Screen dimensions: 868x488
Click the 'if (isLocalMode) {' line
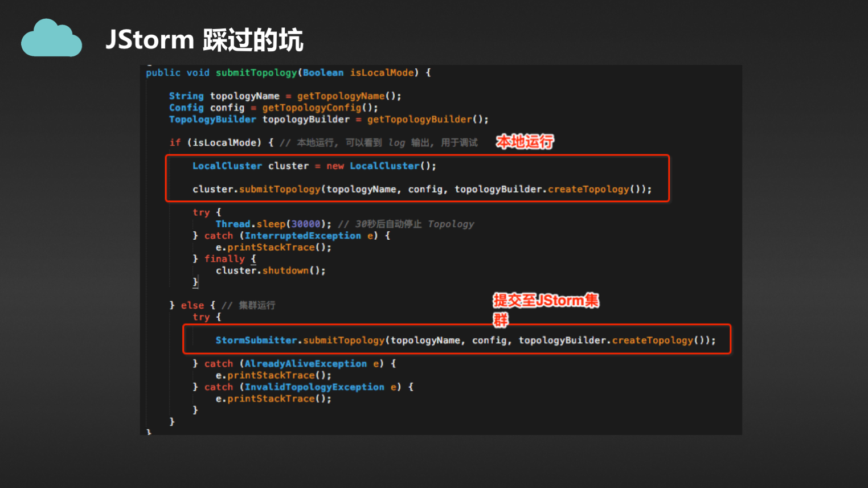(x=222, y=143)
